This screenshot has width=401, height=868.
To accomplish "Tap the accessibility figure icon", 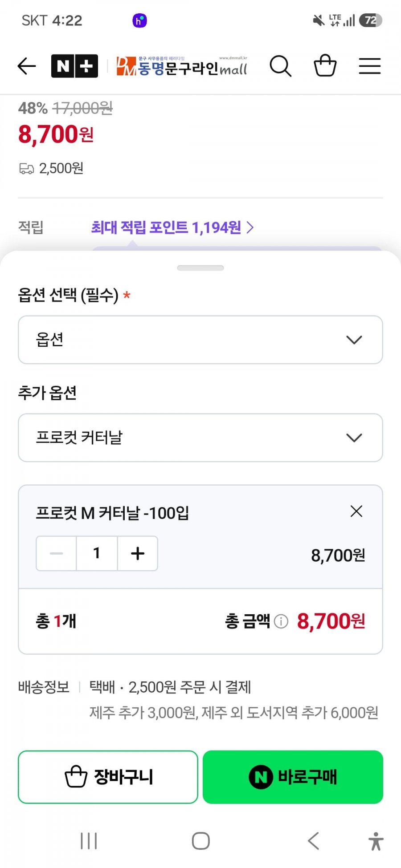I will tap(376, 841).
